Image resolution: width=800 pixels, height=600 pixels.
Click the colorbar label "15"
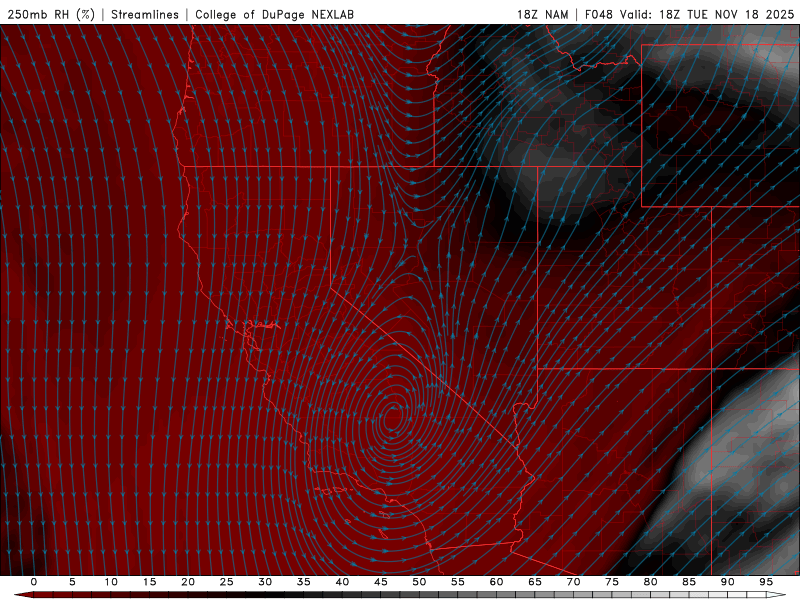(x=149, y=582)
